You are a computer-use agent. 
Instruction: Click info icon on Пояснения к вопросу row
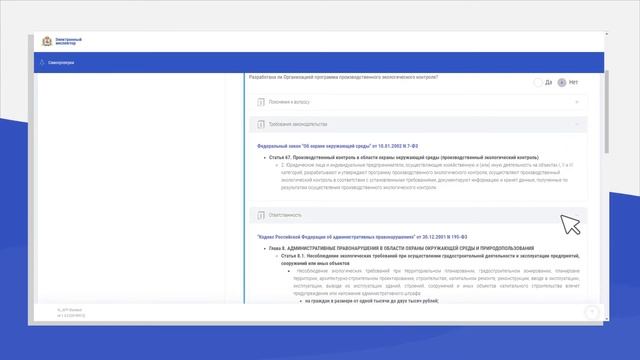(261, 102)
